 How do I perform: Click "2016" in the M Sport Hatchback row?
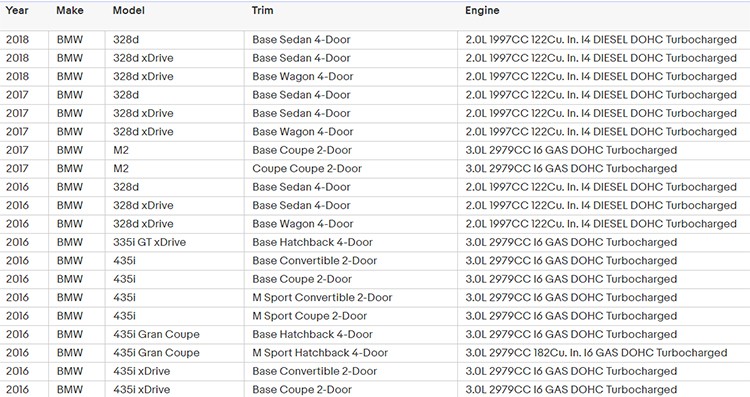17,353
